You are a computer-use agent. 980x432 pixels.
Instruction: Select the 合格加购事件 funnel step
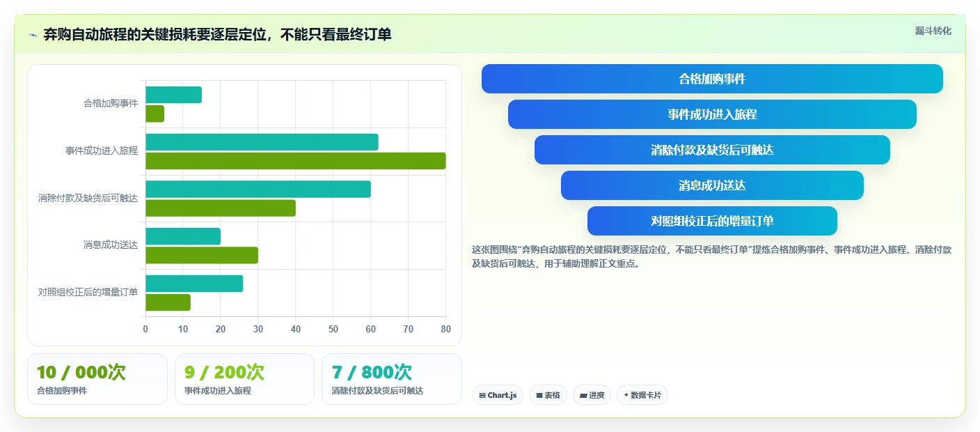712,79
